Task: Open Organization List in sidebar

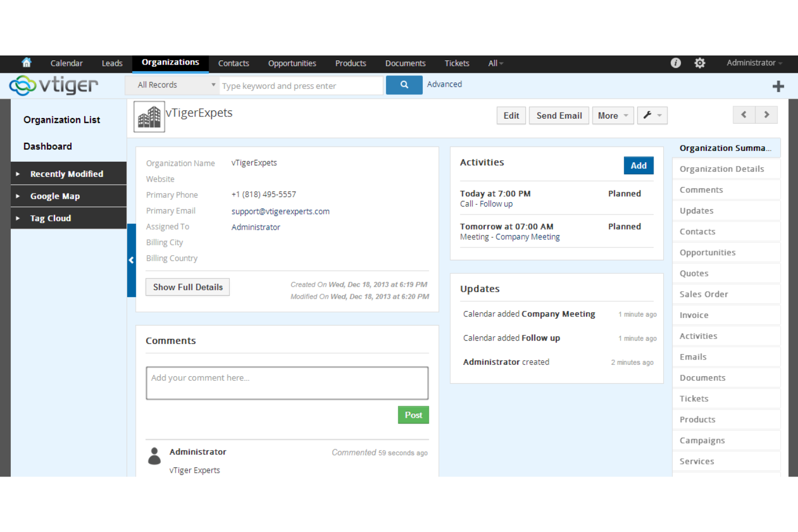Action: click(x=61, y=120)
